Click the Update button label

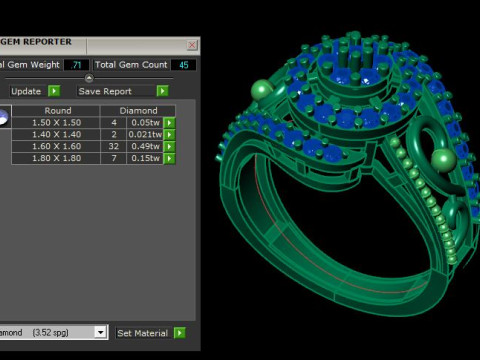(x=26, y=91)
